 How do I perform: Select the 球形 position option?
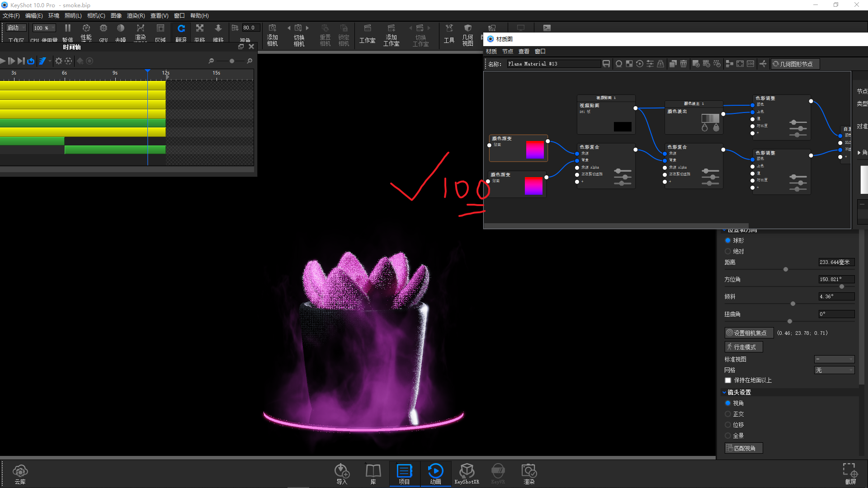click(728, 240)
